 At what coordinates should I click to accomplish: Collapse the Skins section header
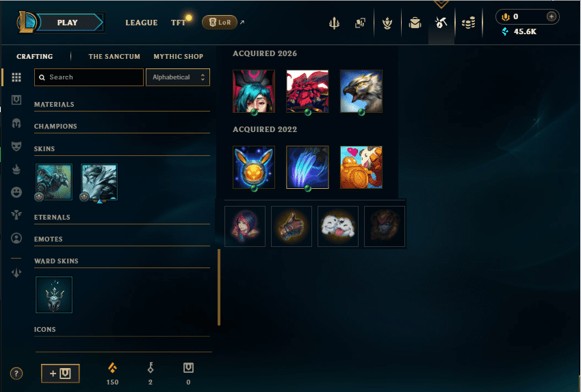click(x=122, y=149)
